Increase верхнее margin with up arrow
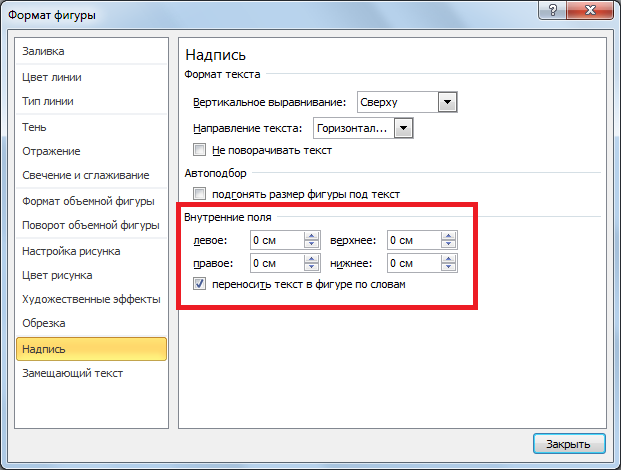The image size is (621, 471). tap(449, 236)
